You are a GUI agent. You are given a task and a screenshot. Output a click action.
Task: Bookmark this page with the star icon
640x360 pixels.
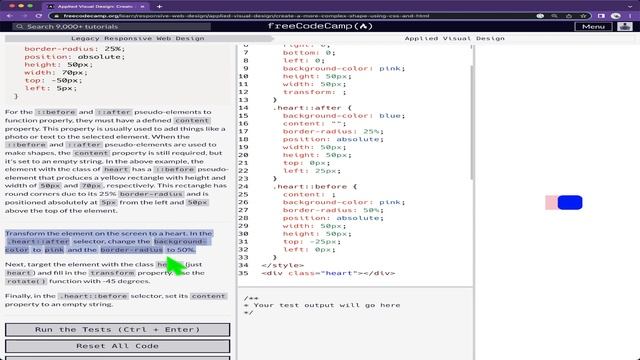(583, 16)
